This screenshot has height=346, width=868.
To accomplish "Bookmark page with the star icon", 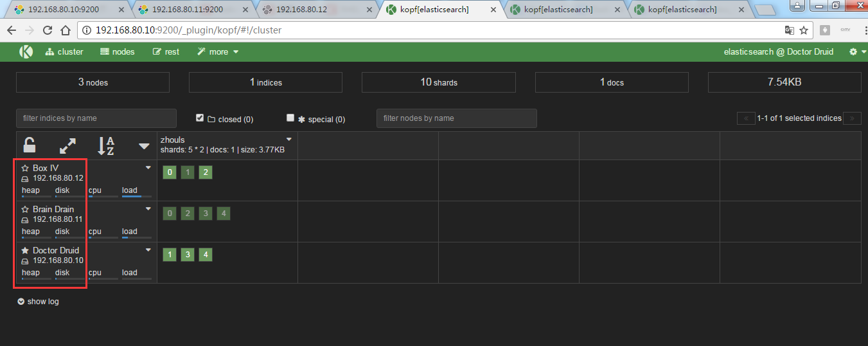I will (803, 30).
